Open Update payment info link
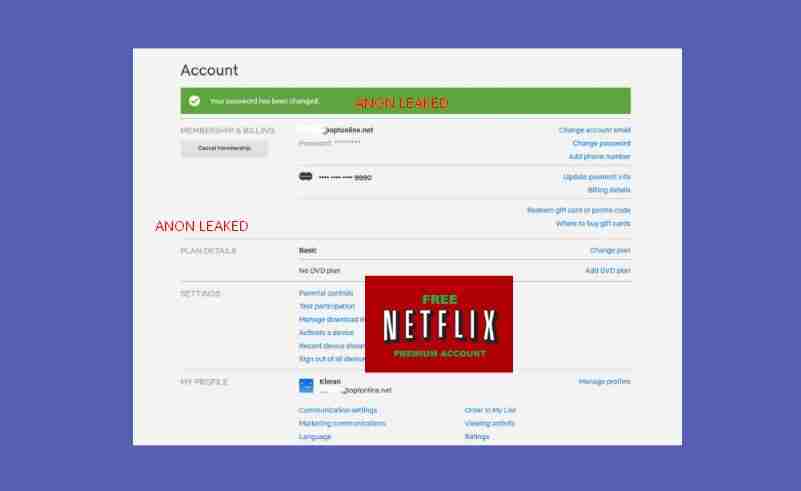 (597, 177)
